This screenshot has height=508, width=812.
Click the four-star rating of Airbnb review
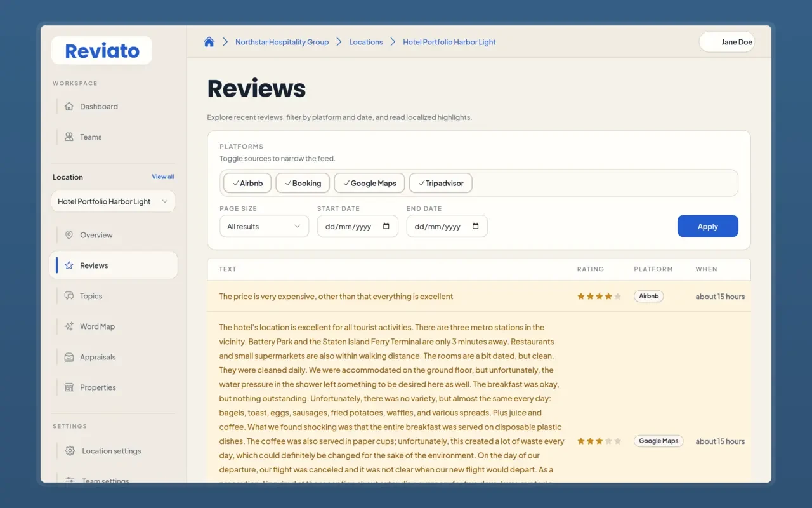pos(599,297)
